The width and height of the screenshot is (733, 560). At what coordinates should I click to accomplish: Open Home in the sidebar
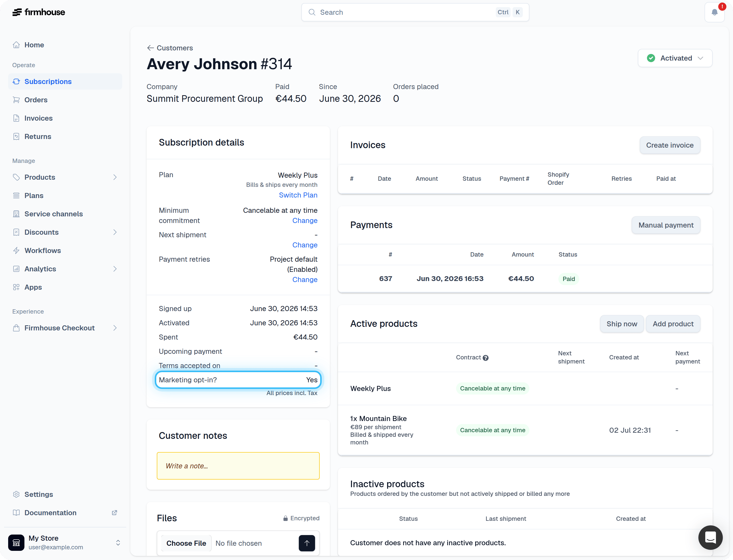point(65,45)
